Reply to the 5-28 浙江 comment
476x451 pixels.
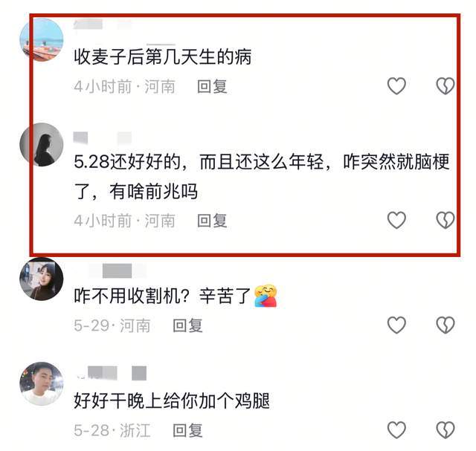point(187,430)
